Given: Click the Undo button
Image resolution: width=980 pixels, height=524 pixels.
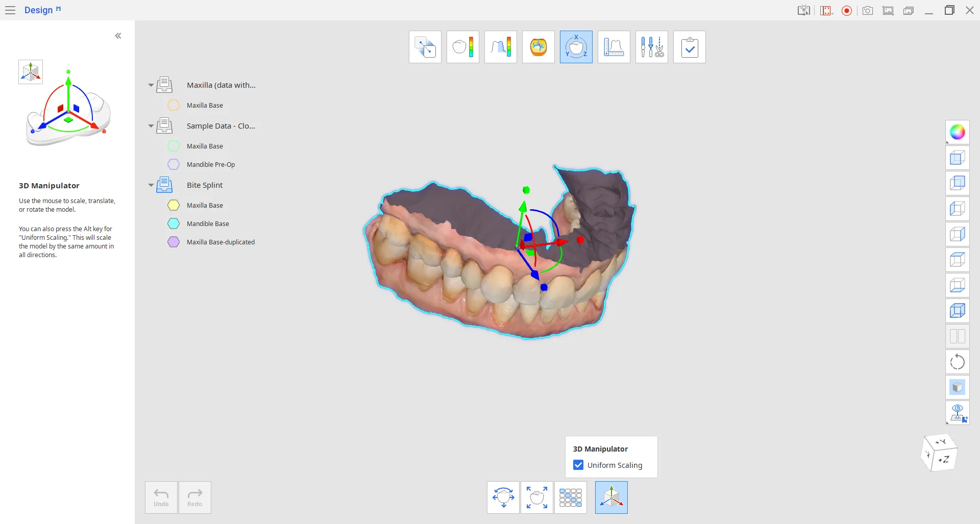Looking at the screenshot, I should coord(161,497).
